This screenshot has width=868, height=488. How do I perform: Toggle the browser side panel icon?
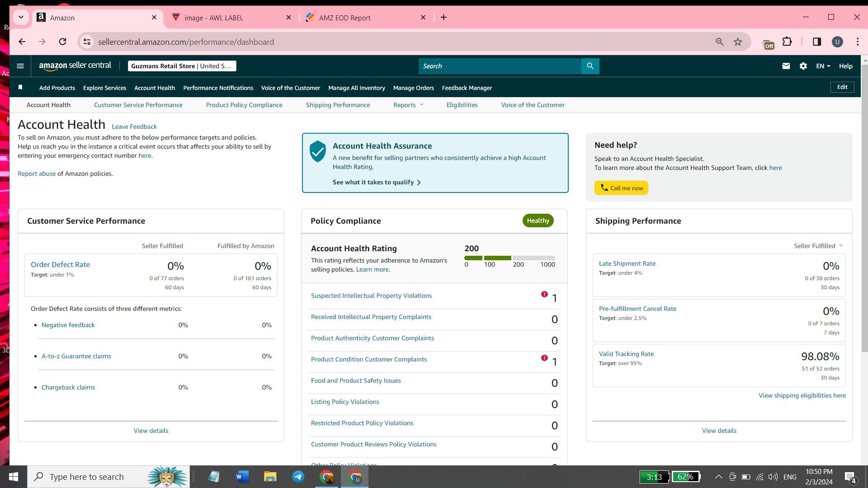[817, 42]
